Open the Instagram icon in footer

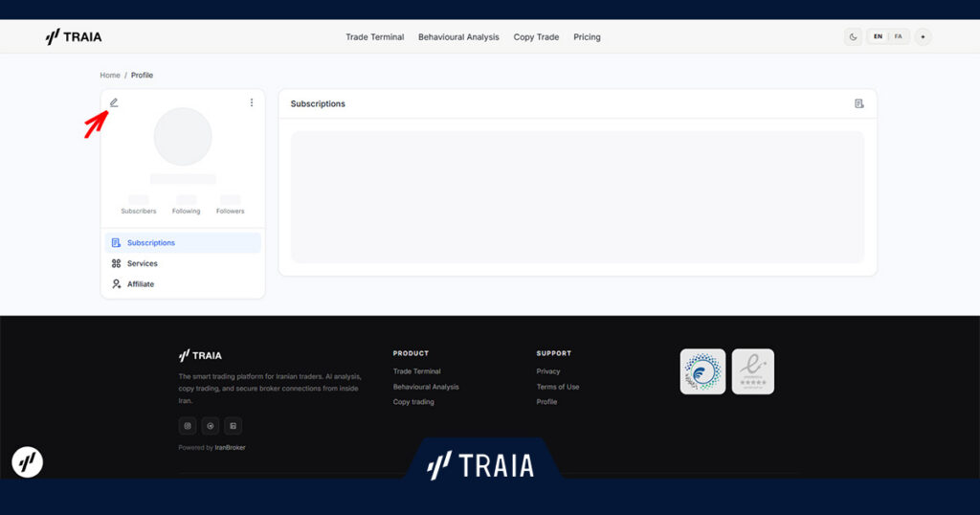point(188,426)
